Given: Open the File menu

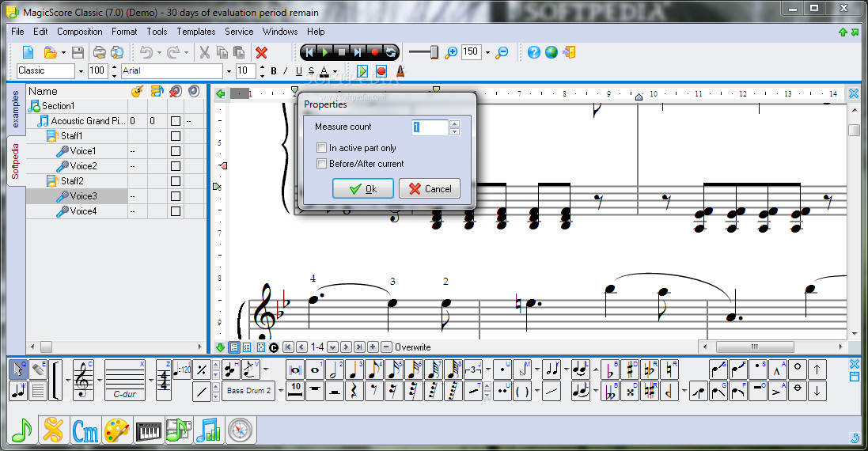Looking at the screenshot, I should coord(17,32).
